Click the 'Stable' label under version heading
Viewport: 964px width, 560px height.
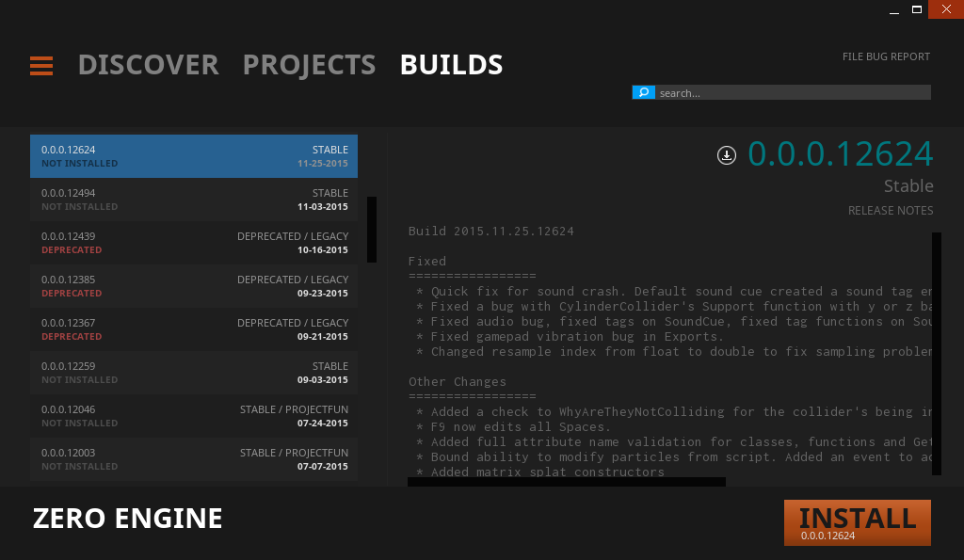point(908,185)
